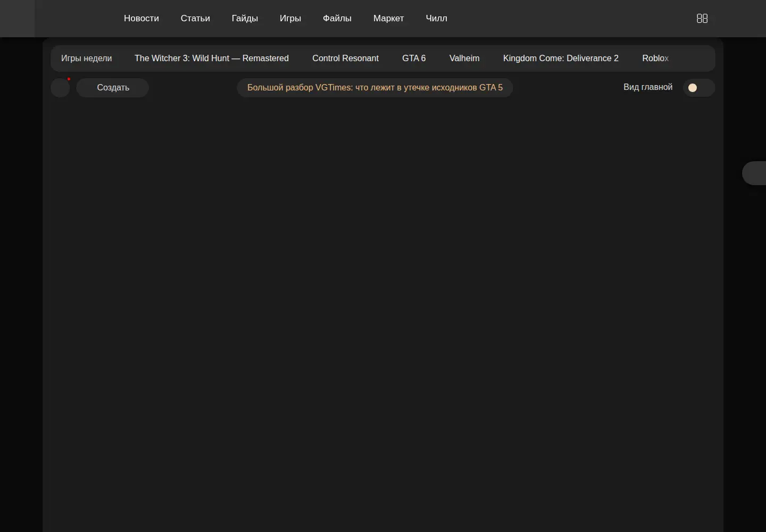Click the Создать button
This screenshot has width=766, height=532.
click(x=113, y=88)
